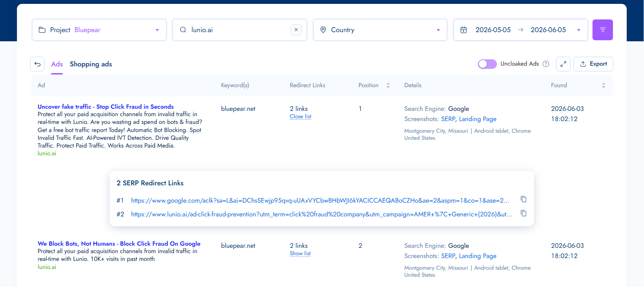Click the Keyword(s) column header
This screenshot has width=644, height=287.
point(235,85)
